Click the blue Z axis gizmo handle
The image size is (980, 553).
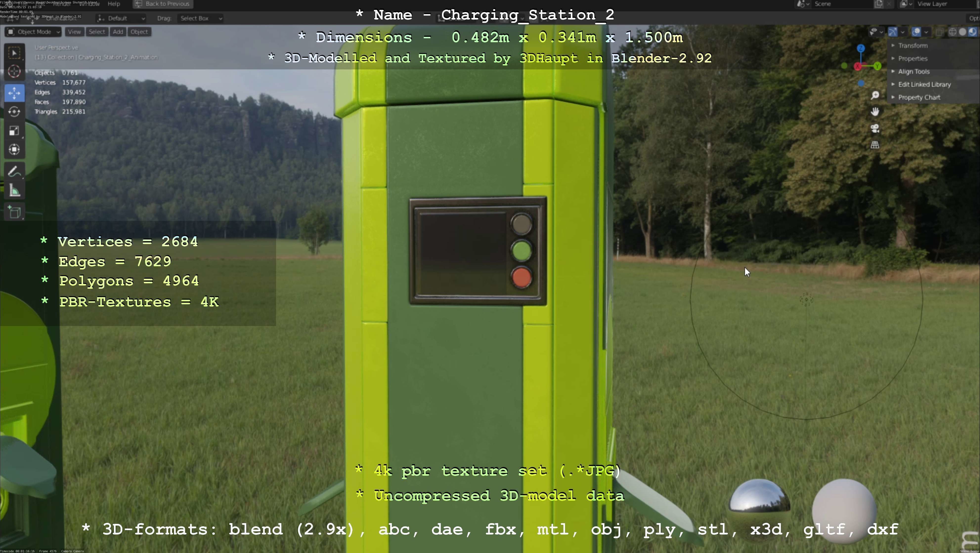pyautogui.click(x=861, y=48)
